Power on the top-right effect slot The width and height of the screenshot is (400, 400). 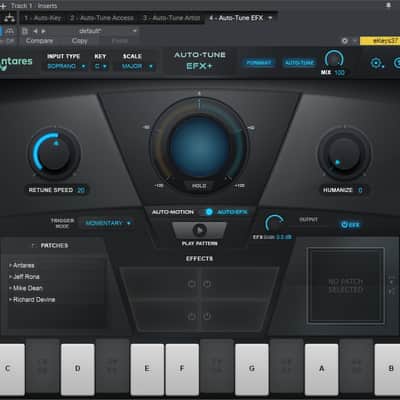point(207,284)
